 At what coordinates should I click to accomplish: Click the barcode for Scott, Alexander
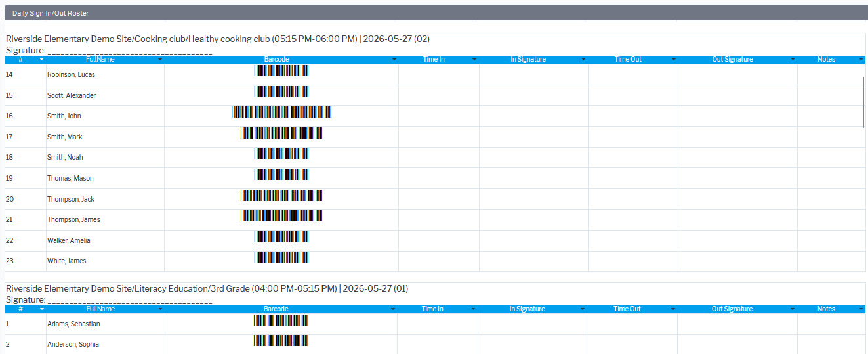click(x=281, y=91)
